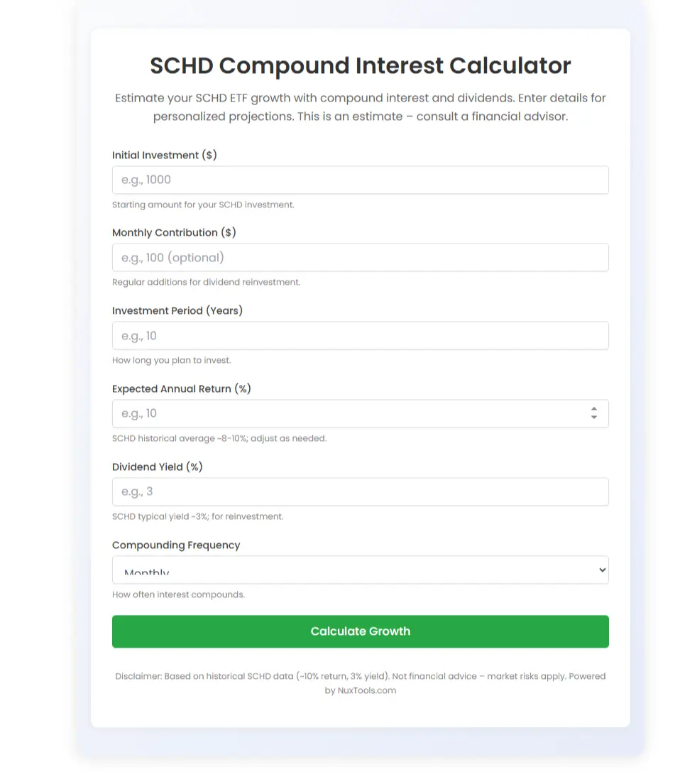Focus the Monthly Contribution input box

coord(360,258)
